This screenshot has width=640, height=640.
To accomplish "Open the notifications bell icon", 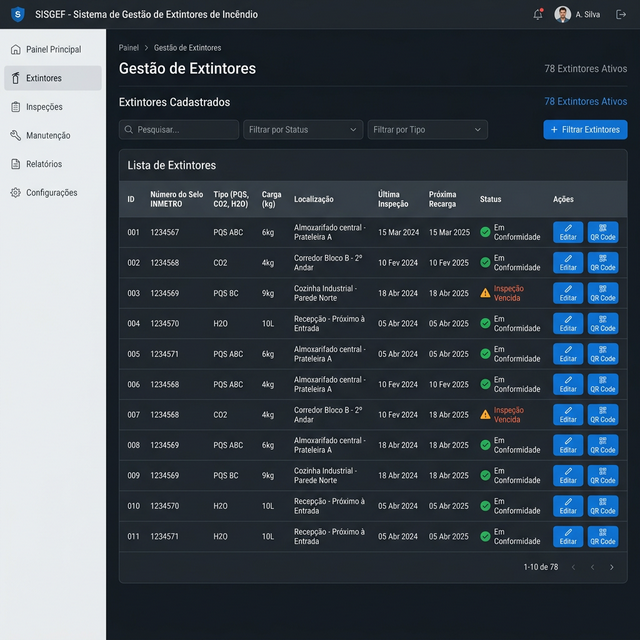I will click(538, 14).
